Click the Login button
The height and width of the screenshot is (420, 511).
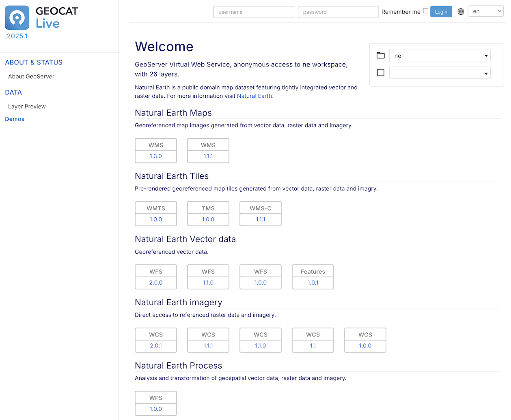(441, 12)
